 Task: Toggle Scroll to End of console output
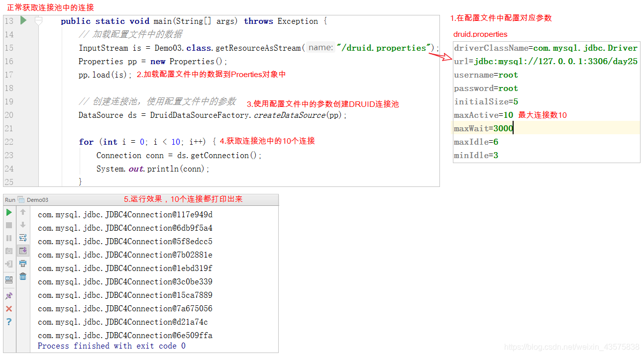pyautogui.click(x=23, y=251)
